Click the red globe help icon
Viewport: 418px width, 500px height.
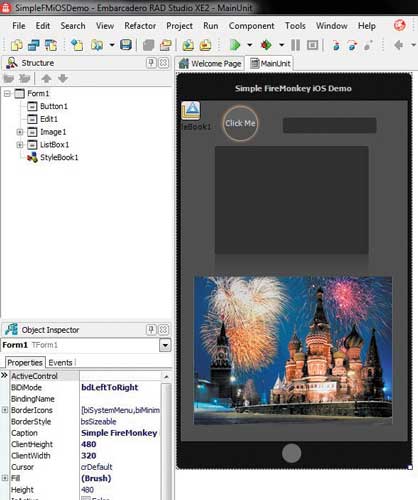click(399, 25)
